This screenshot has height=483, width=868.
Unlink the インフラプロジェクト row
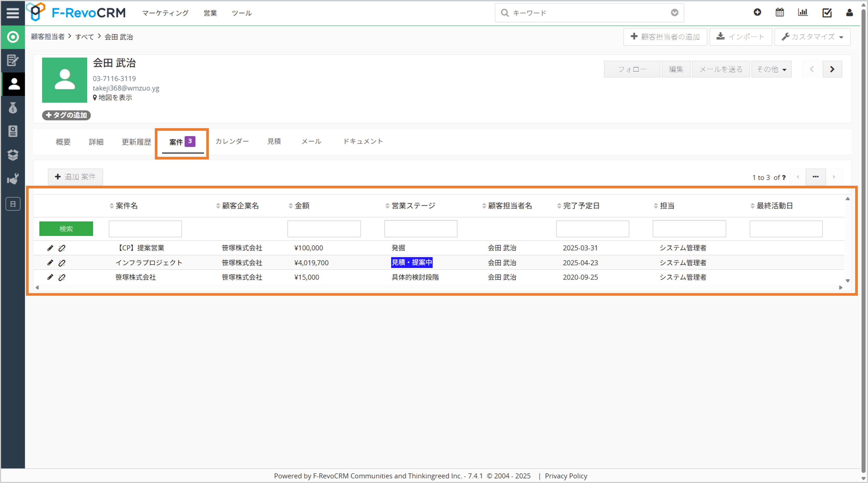tap(62, 263)
